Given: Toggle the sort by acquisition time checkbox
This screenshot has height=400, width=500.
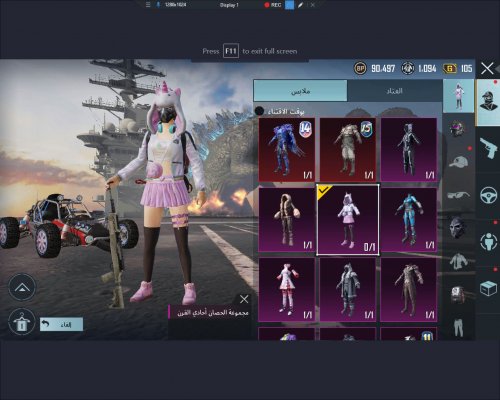Looking at the screenshot, I should pyautogui.click(x=259, y=111).
